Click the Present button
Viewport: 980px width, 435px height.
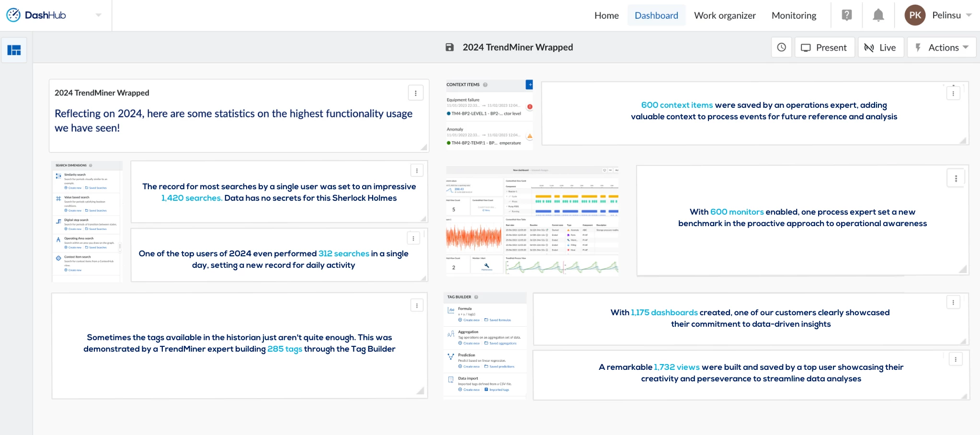824,47
